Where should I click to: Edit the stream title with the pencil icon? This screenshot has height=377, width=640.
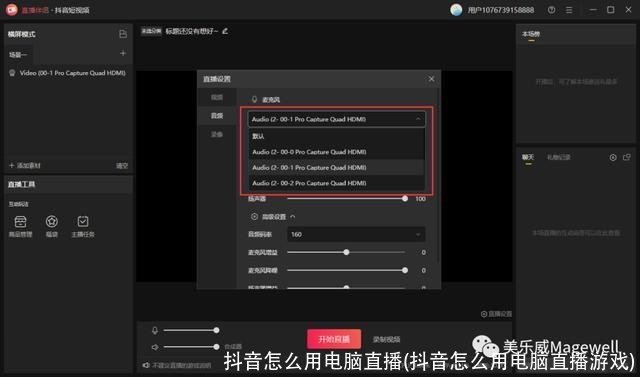point(225,31)
